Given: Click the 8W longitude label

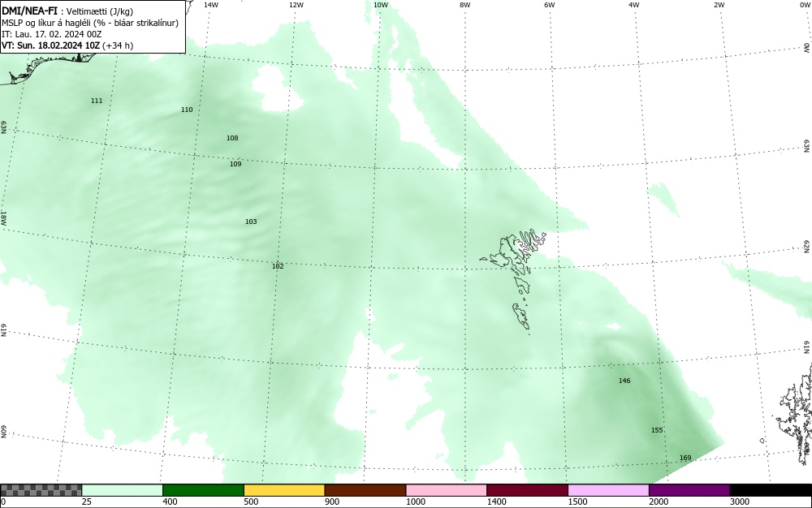Looking at the screenshot, I should [x=465, y=5].
